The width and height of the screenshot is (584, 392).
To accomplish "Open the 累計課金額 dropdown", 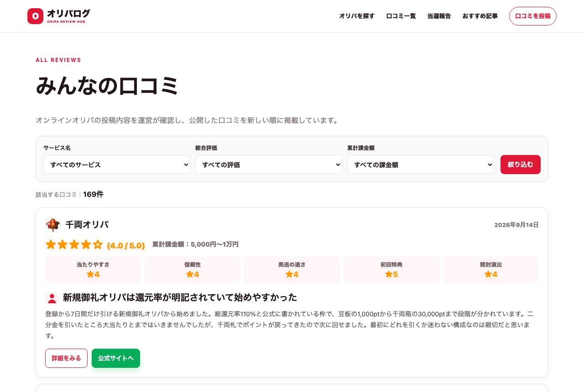I will coord(421,165).
